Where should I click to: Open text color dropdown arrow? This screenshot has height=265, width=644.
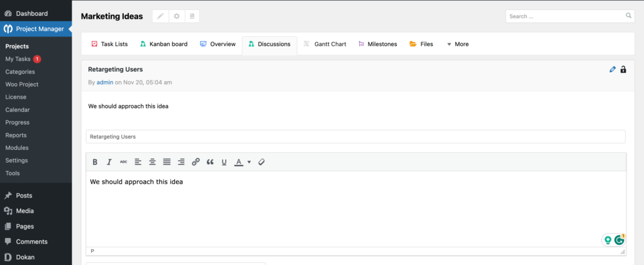coord(249,162)
